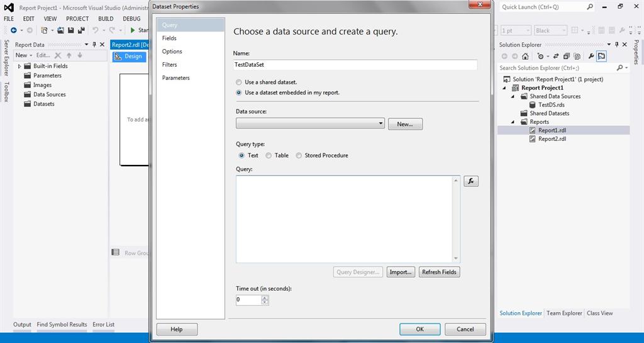The height and width of the screenshot is (343, 644).
Task: Select the Stored Procedure query type radio button
Action: (299, 155)
